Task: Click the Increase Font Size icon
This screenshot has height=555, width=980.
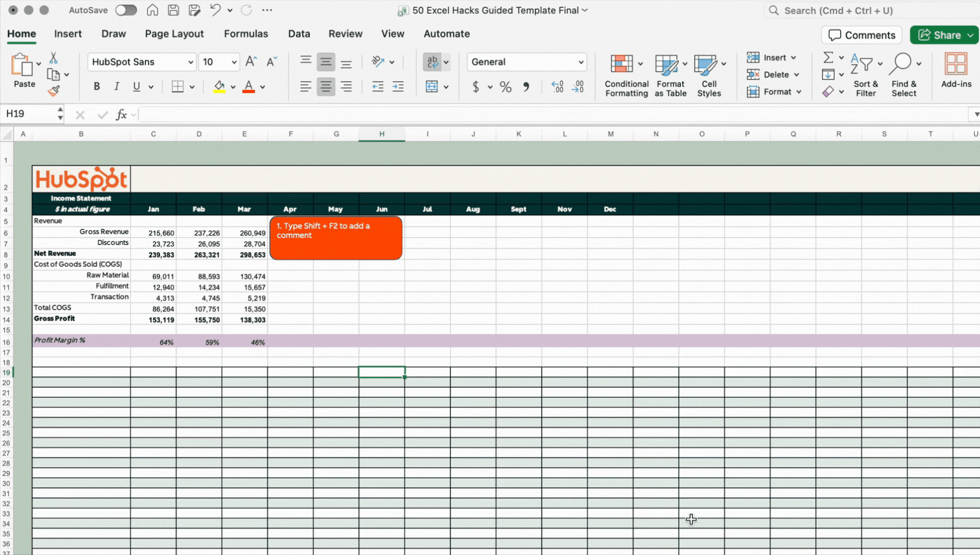Action: coord(251,62)
